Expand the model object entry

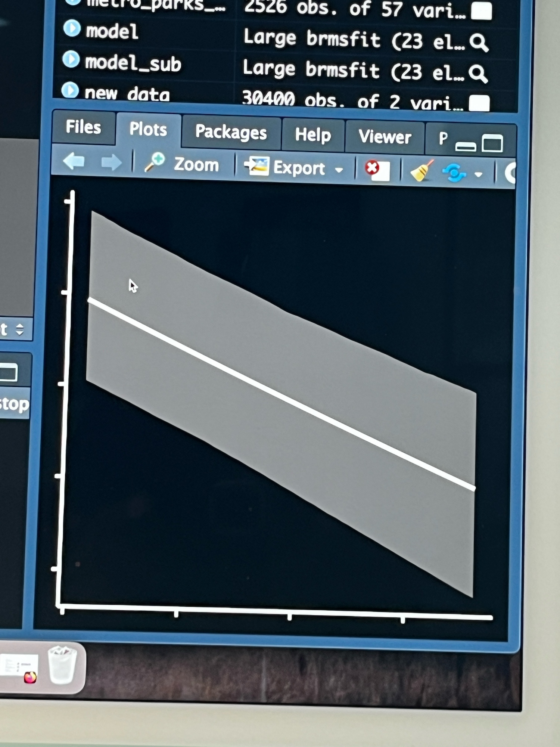72,28
